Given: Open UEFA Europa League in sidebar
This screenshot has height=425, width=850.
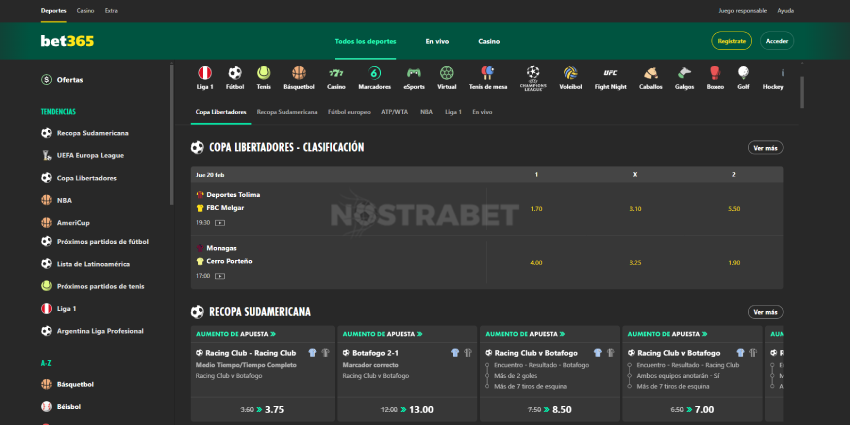Looking at the screenshot, I should point(82,156).
